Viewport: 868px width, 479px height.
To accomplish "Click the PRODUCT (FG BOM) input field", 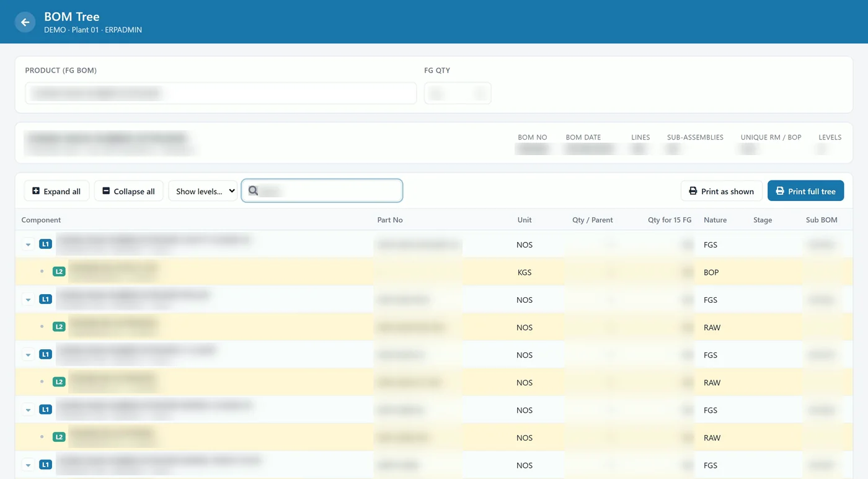I will 221,93.
